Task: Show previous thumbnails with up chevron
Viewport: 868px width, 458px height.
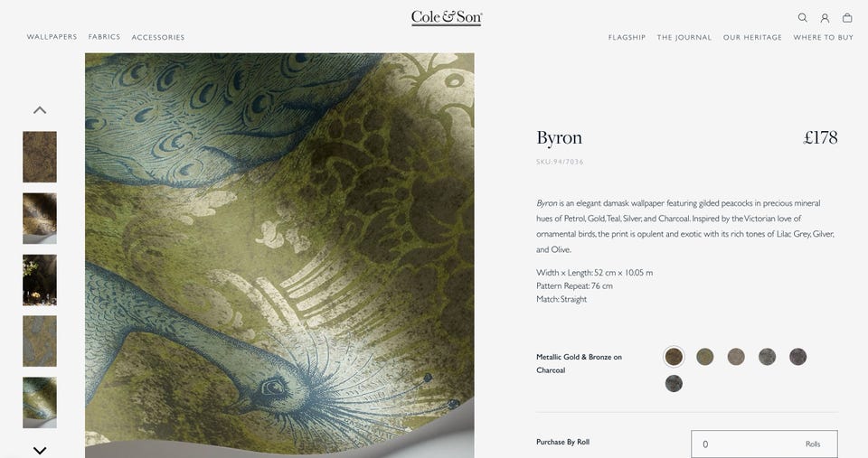Action: [40, 110]
